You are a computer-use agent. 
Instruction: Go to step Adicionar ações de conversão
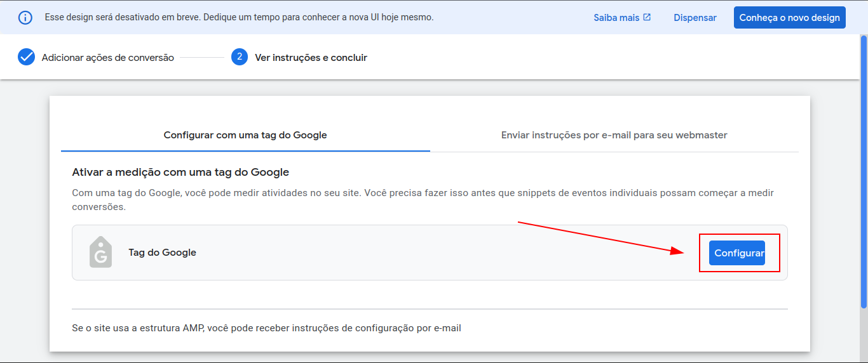pyautogui.click(x=108, y=58)
